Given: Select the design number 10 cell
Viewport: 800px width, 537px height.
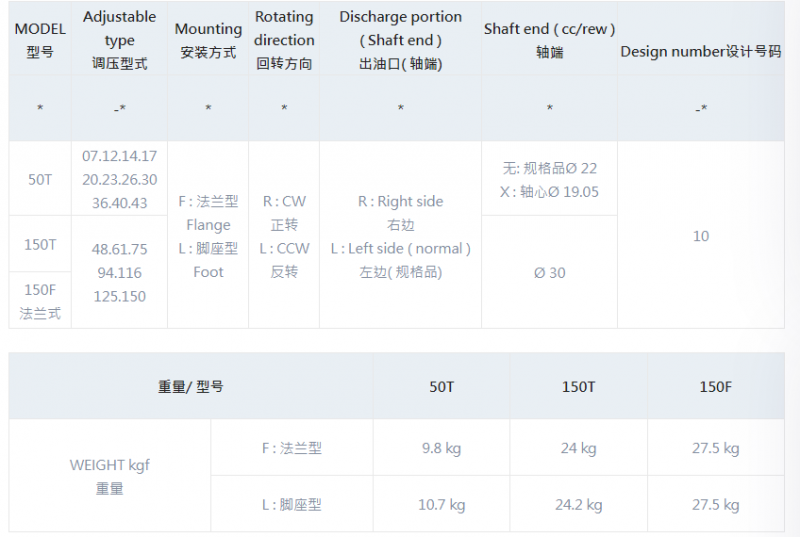Looking at the screenshot, I should click(x=701, y=236).
